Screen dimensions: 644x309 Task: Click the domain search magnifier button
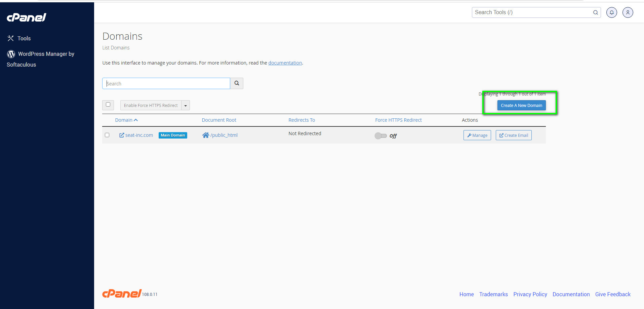tap(237, 83)
